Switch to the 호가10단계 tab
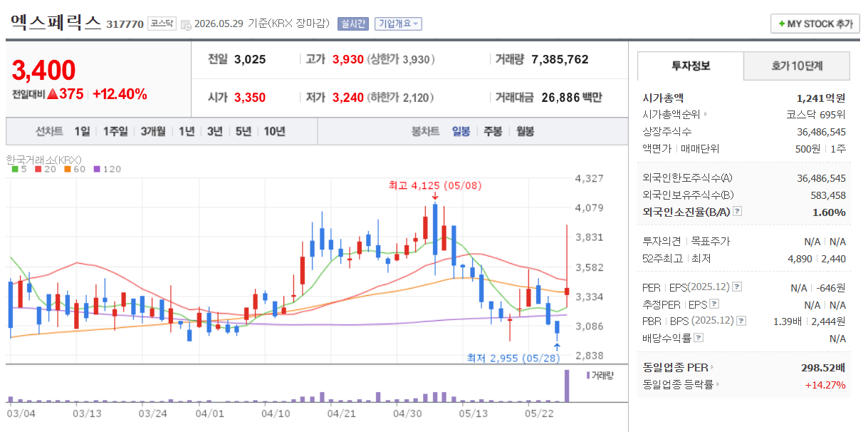Viewport: 868px width, 432px height. [797, 66]
